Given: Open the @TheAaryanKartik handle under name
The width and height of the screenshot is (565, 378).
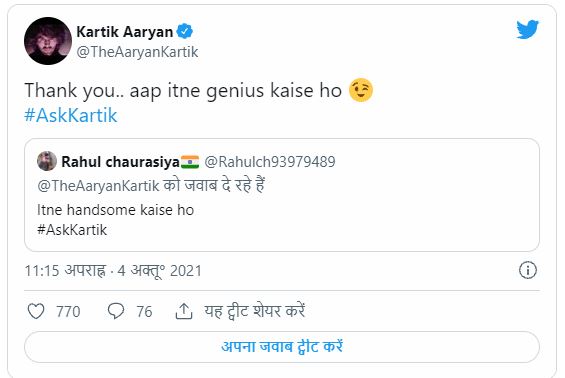Looking at the screenshot, I should point(137,52).
